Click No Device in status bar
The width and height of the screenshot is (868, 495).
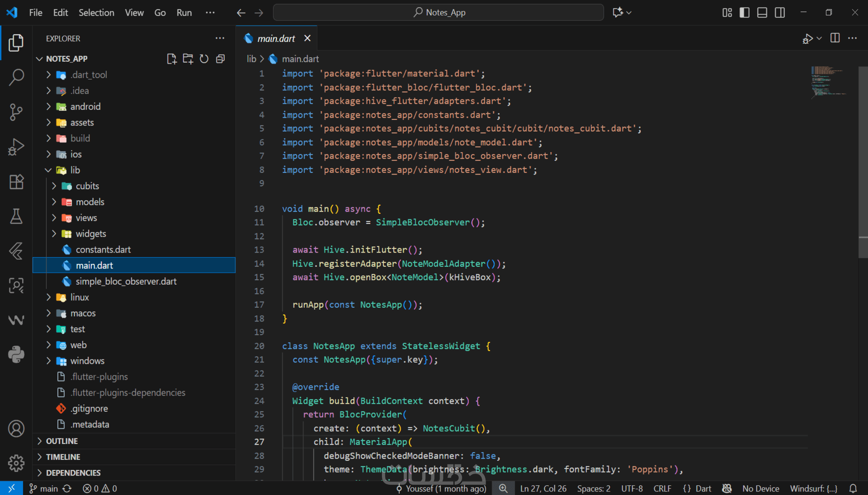click(x=760, y=488)
